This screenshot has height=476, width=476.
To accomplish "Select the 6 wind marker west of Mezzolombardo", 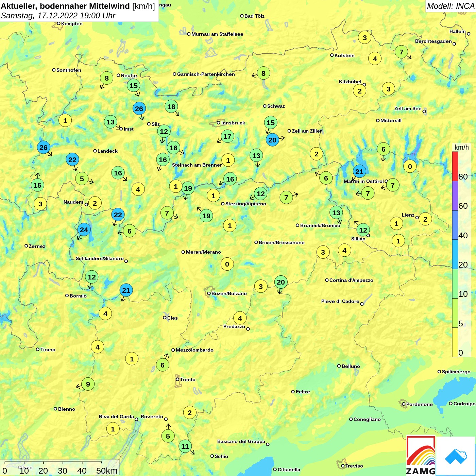I will pos(163,365).
